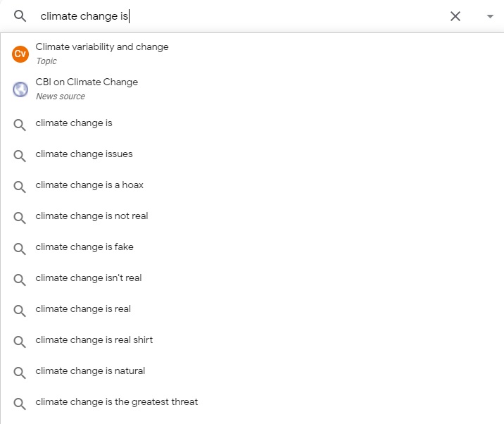Open the search options dropdown arrow

[490, 16]
